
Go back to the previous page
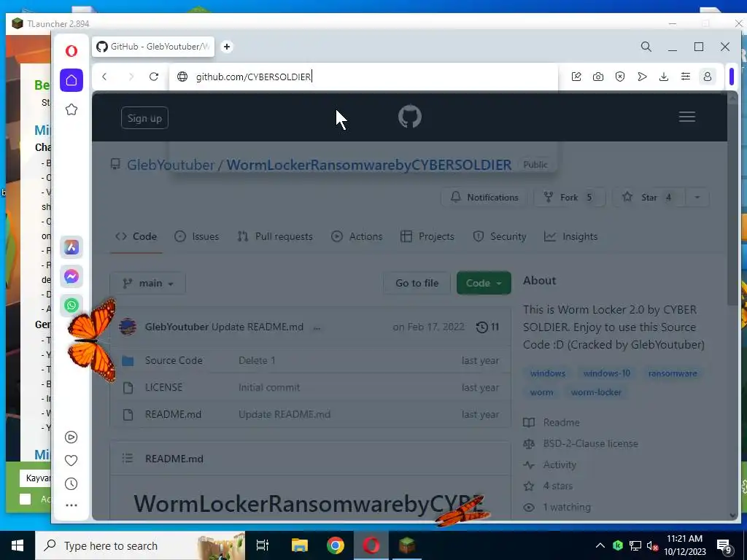[x=104, y=77]
